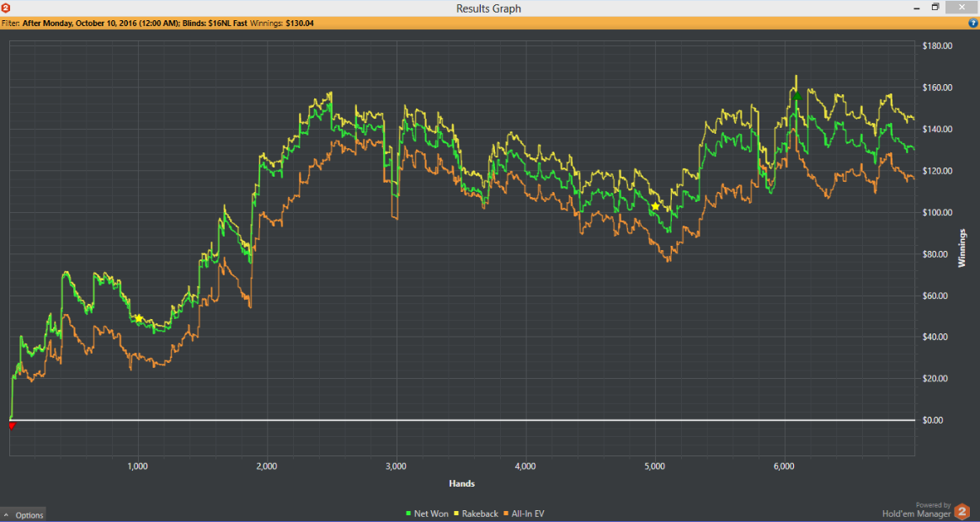Open the blue help icon
This screenshot has height=522, width=980.
pos(972,23)
